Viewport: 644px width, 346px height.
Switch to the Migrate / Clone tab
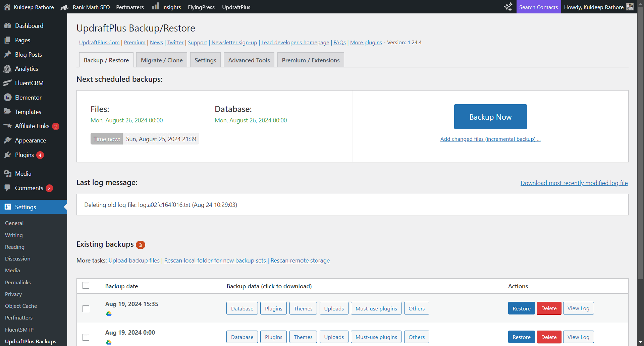tap(162, 60)
